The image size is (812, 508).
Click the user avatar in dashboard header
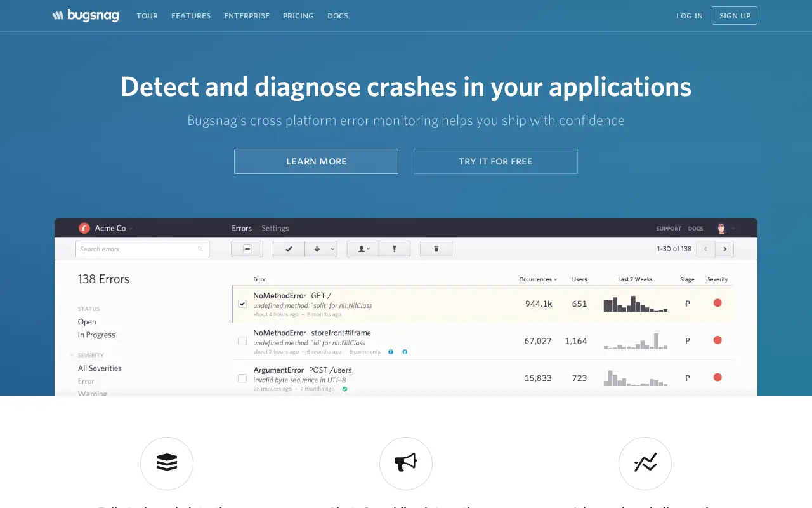coord(721,228)
